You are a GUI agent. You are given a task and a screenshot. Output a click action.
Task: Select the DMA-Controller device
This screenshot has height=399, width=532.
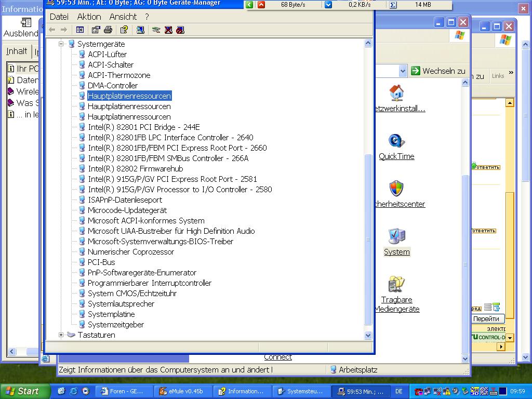point(113,86)
